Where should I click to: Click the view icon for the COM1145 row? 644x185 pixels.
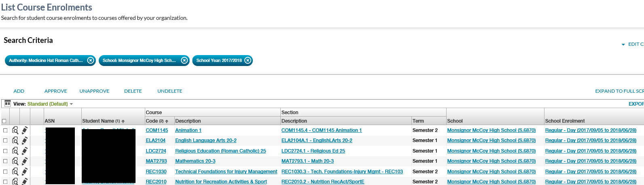click(15, 130)
